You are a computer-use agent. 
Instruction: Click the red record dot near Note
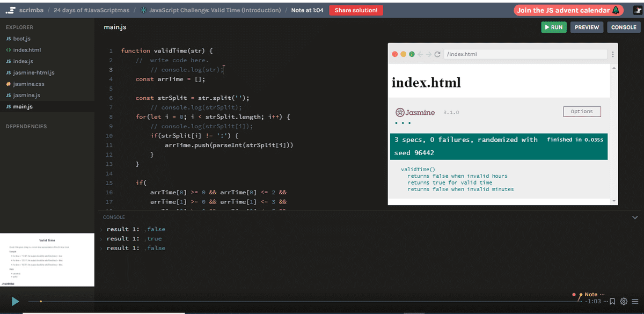(x=574, y=295)
